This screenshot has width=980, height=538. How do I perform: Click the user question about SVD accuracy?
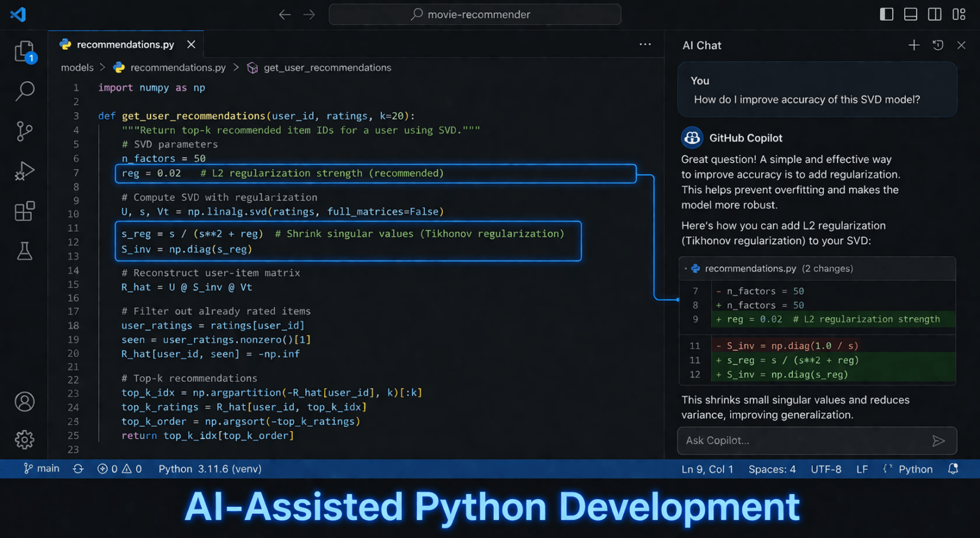click(807, 100)
